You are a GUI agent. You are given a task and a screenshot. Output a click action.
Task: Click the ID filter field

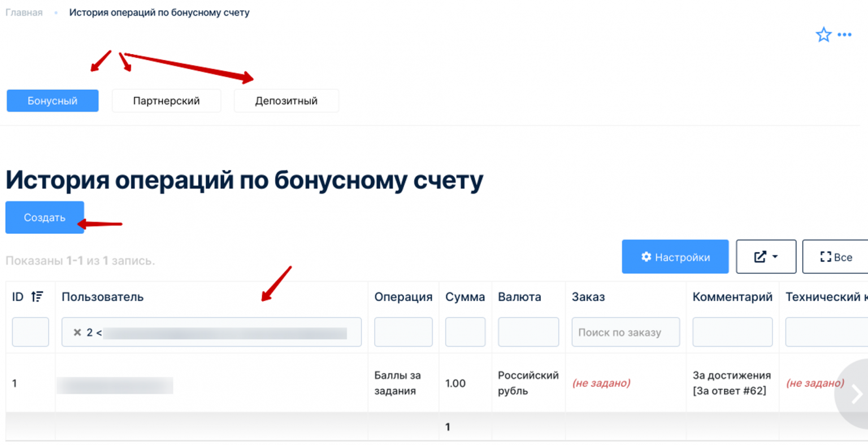[31, 332]
